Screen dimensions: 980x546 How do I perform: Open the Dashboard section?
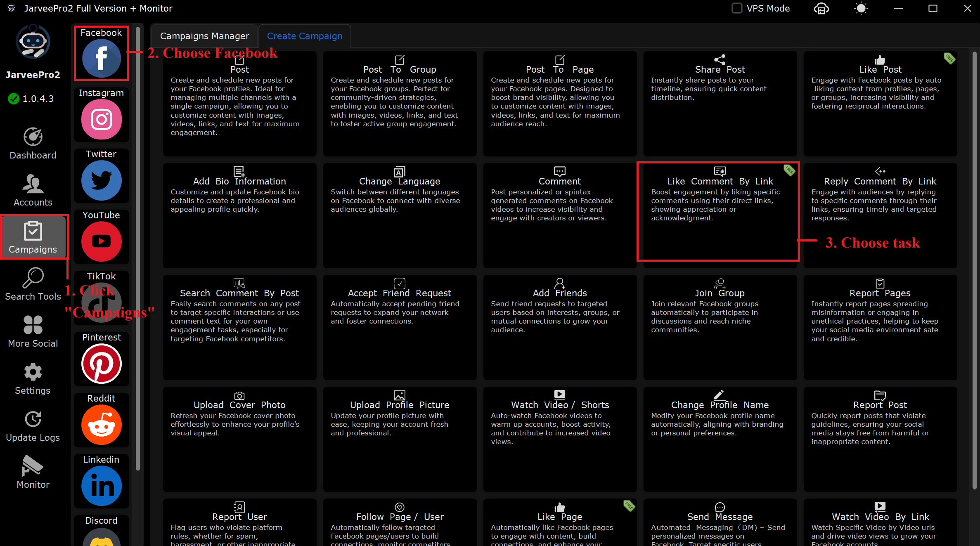(x=33, y=144)
